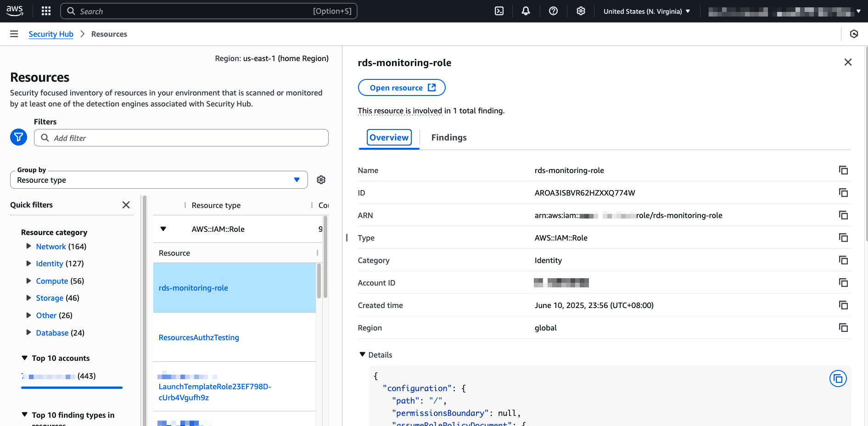This screenshot has height=426, width=868.
Task: Open notifications bell
Action: (x=526, y=11)
